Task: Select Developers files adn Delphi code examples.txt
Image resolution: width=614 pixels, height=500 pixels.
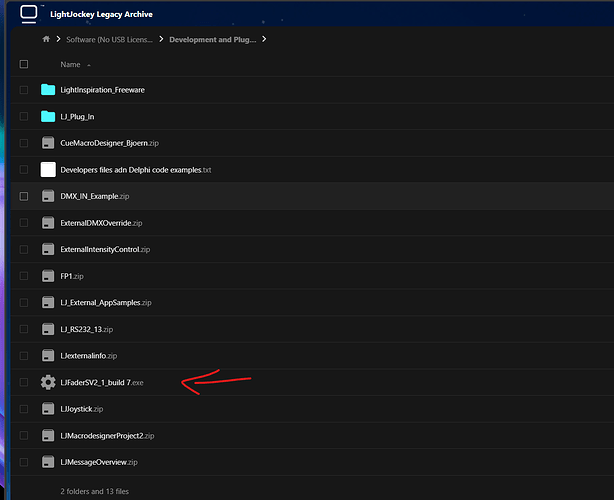Action: click(x=136, y=170)
